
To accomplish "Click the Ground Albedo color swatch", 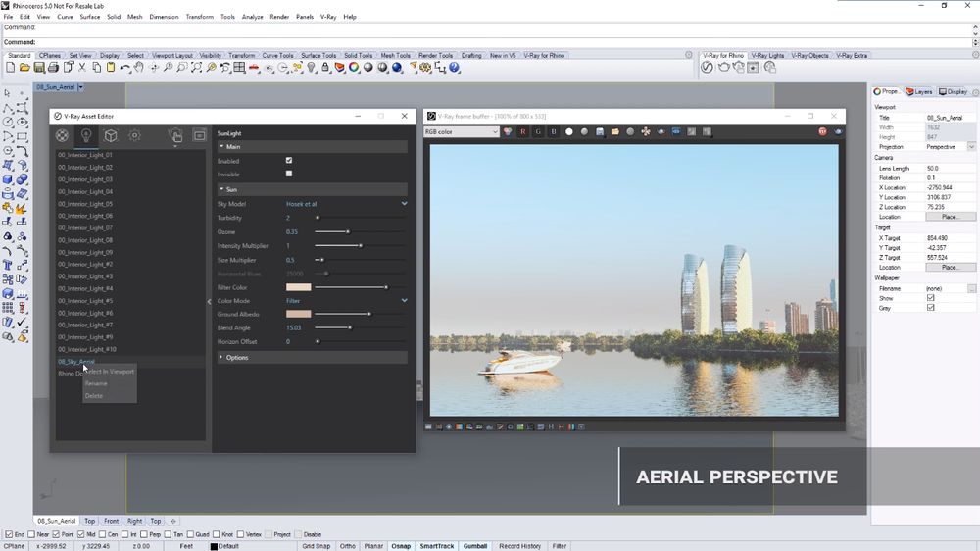I will tap(298, 314).
